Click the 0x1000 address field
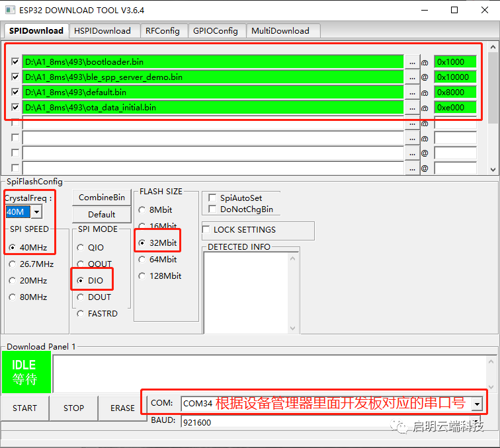The height and width of the screenshot is (448, 500). pyautogui.click(x=455, y=62)
